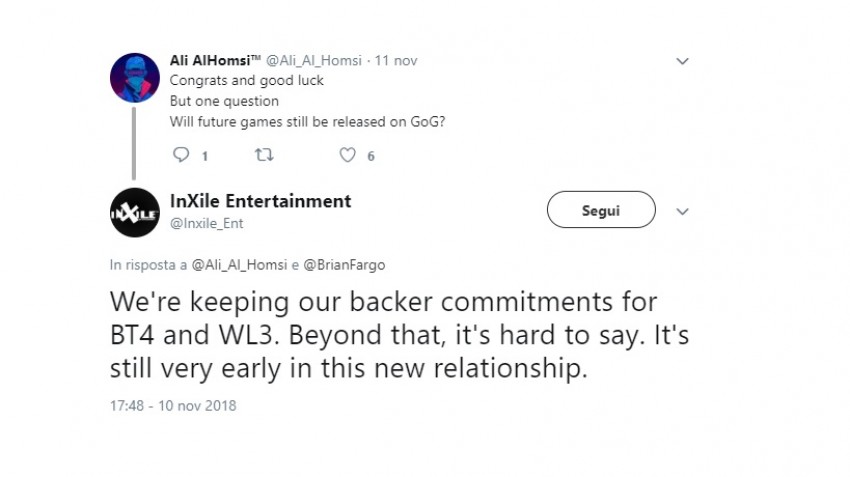
Task: Open @BrianFargo mention in reply line
Action: [x=344, y=265]
